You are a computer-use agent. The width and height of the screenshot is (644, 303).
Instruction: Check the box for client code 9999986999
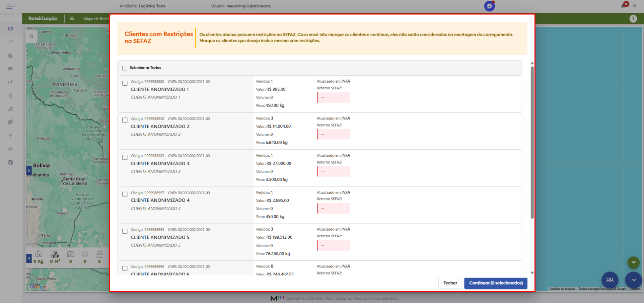click(x=125, y=268)
